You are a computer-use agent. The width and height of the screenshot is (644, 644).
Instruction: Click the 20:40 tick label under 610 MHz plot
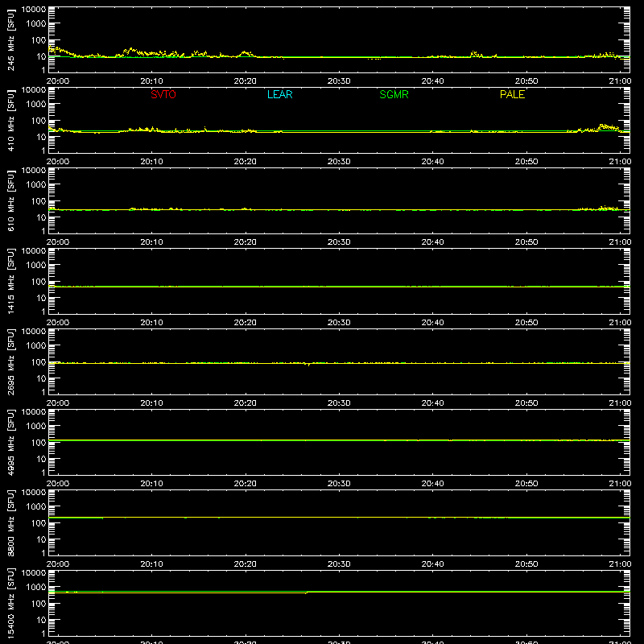[x=432, y=242]
